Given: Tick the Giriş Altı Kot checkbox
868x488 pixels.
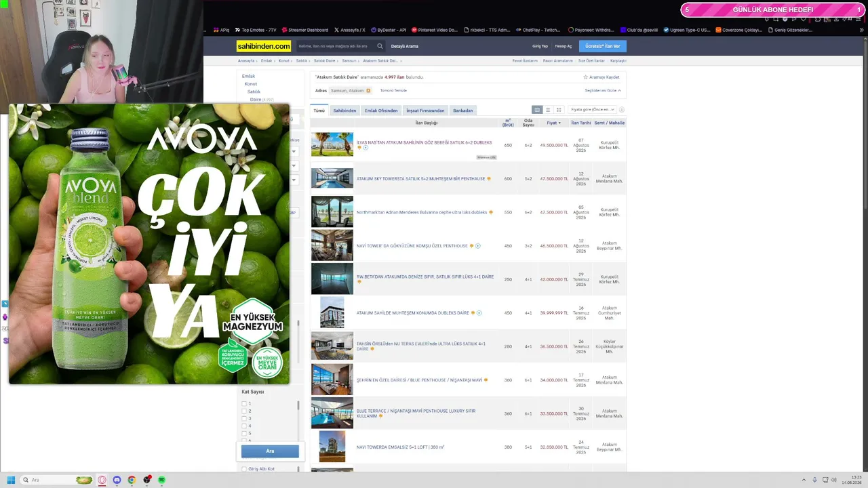Looking at the screenshot, I should [244, 469].
